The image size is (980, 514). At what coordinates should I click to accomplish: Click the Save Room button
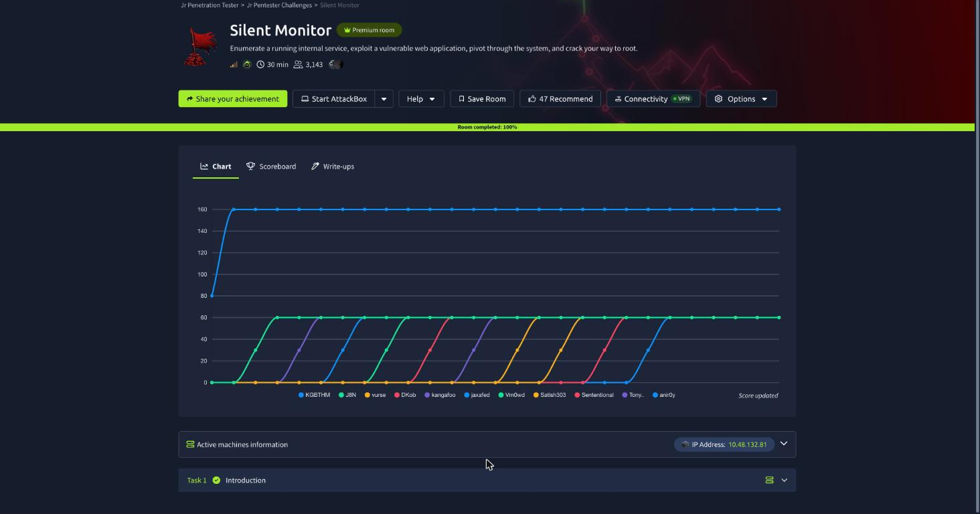pos(482,99)
